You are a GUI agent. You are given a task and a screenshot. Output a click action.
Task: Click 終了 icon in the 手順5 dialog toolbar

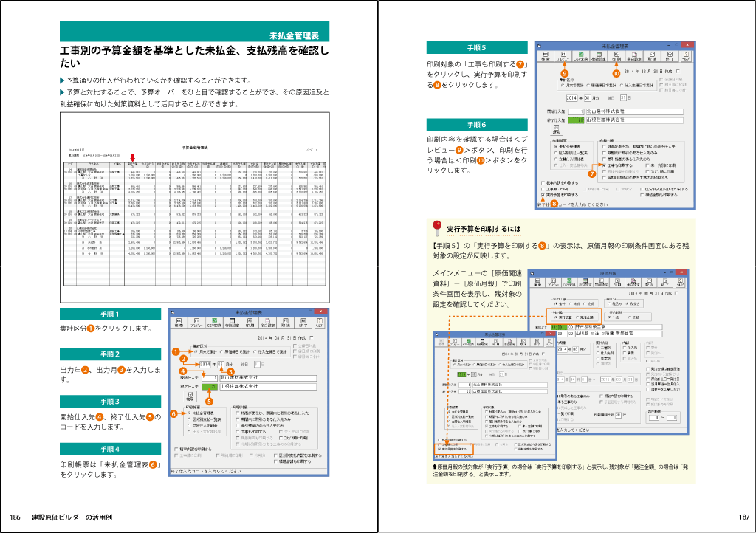[x=670, y=56]
